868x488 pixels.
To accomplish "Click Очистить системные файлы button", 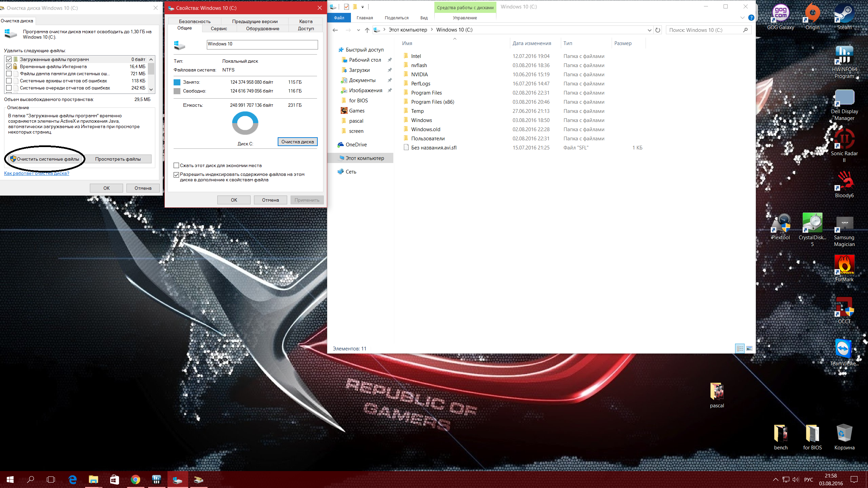I will (45, 159).
